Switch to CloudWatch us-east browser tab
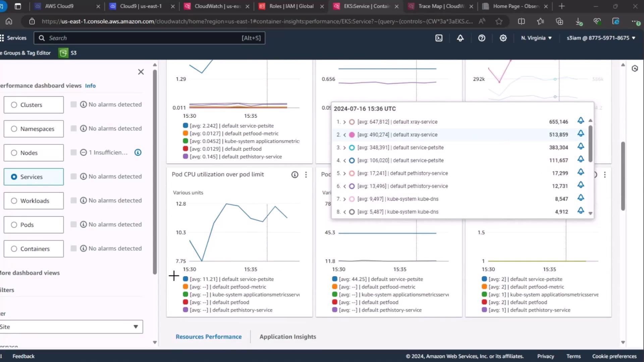This screenshot has height=362, width=644. 217,6
